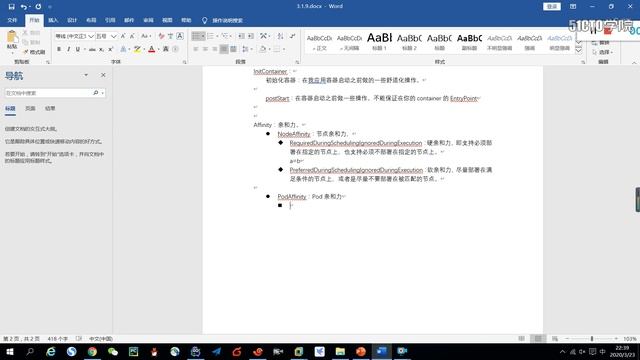
Task: Click the zoom slider in status bar
Action: (591, 339)
